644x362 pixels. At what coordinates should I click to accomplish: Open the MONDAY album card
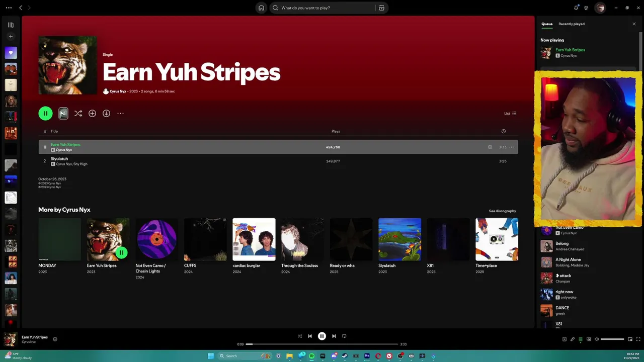pos(59,246)
